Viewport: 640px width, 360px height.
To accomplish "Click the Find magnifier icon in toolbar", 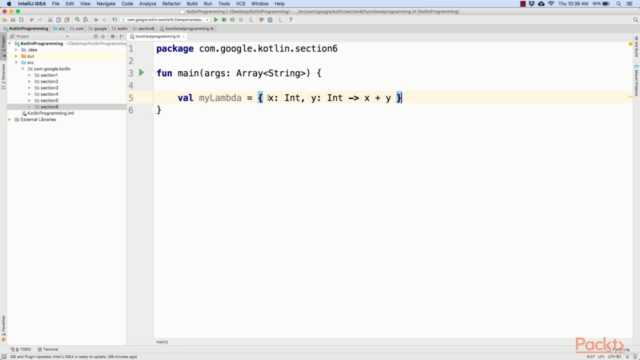I will [x=77, y=20].
